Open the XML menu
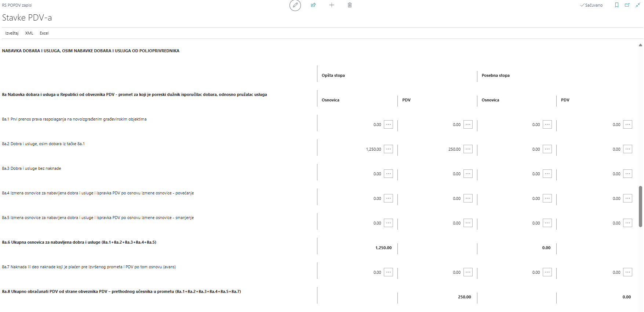 pyautogui.click(x=29, y=33)
